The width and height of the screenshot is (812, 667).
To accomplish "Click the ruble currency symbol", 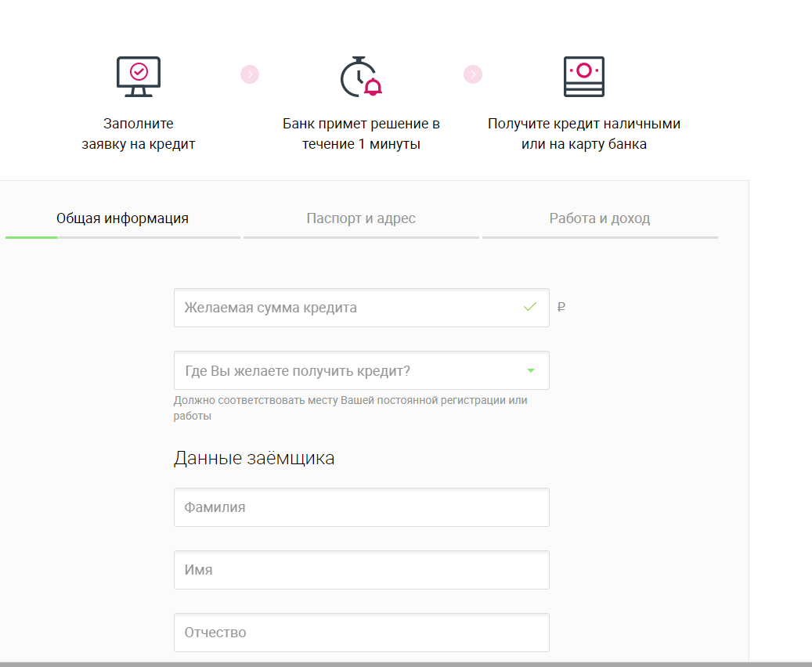I will 561,308.
